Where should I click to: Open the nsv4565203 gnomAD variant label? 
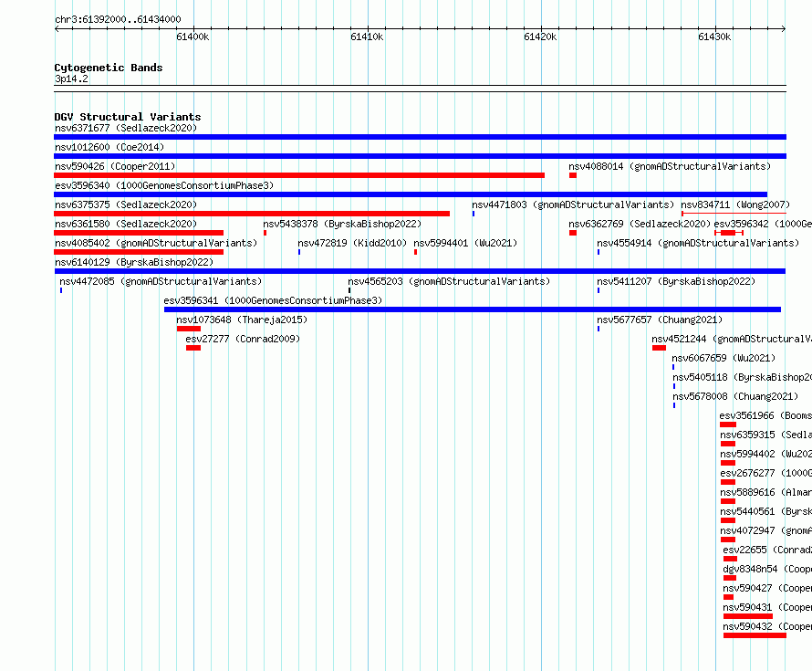[449, 281]
